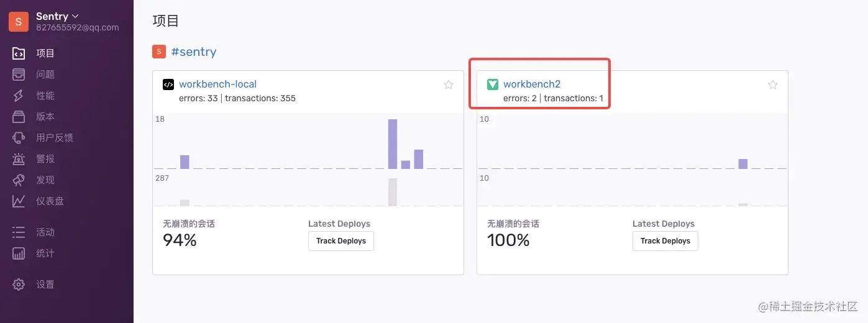Click Track Deploys under workbench-local
The height and width of the screenshot is (323, 868).
pos(341,241)
